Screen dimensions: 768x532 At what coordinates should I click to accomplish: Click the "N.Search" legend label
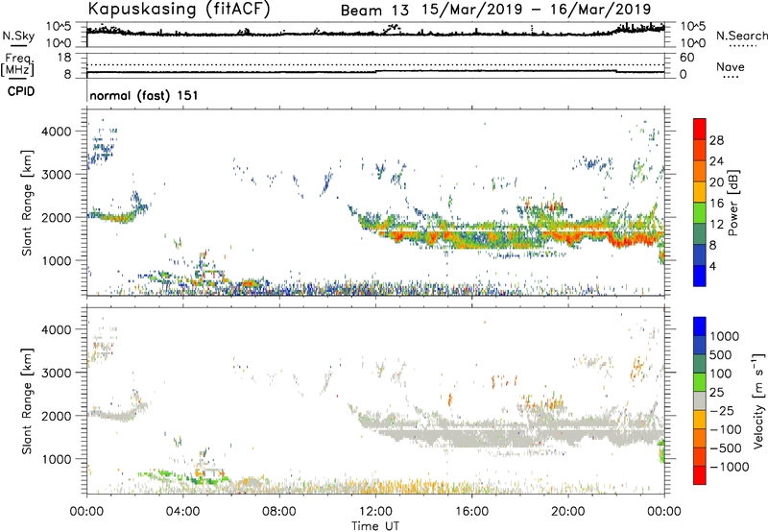(x=742, y=36)
